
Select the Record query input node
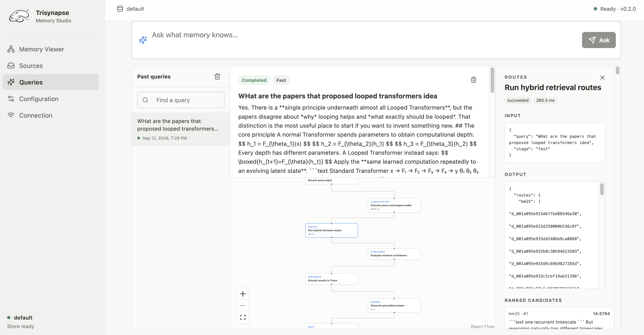coord(331,180)
